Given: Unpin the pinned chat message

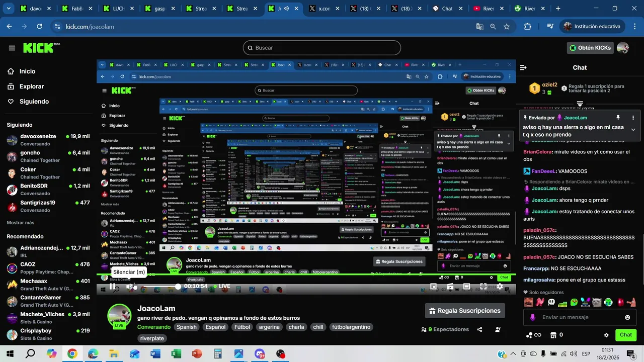Looking at the screenshot, I should pos(618,118).
